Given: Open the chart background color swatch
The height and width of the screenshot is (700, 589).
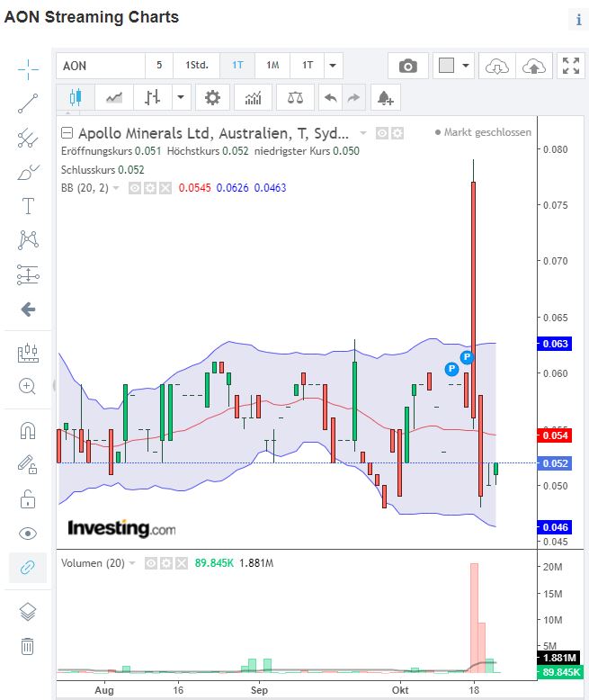Looking at the screenshot, I should [x=446, y=66].
